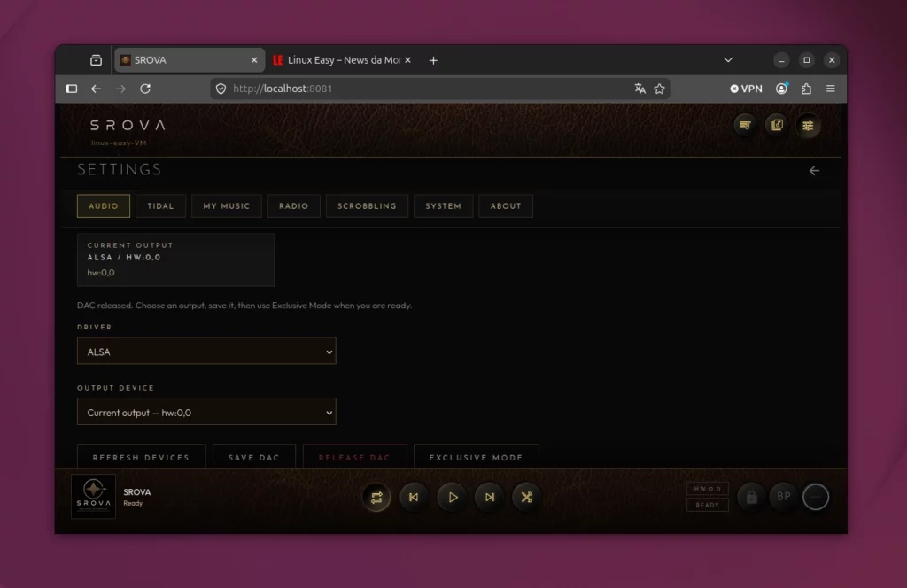Click the VPN button in toolbar
This screenshot has width=907, height=588.
(746, 89)
